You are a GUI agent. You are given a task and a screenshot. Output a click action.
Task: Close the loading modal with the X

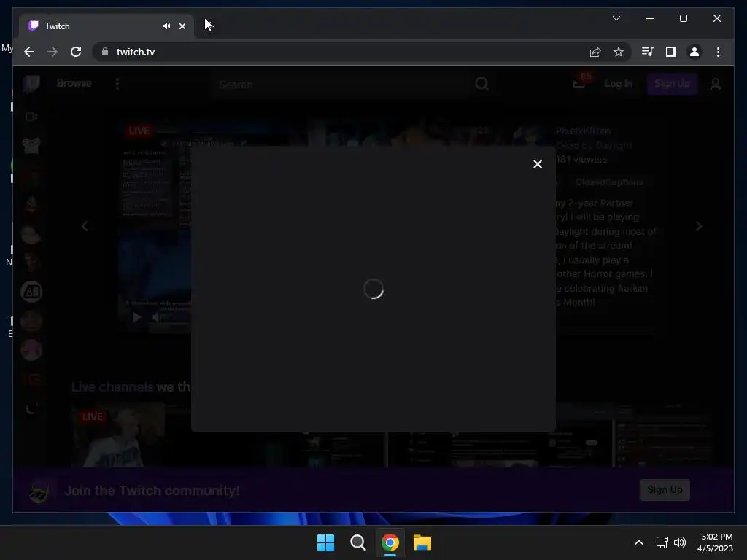pos(538,164)
